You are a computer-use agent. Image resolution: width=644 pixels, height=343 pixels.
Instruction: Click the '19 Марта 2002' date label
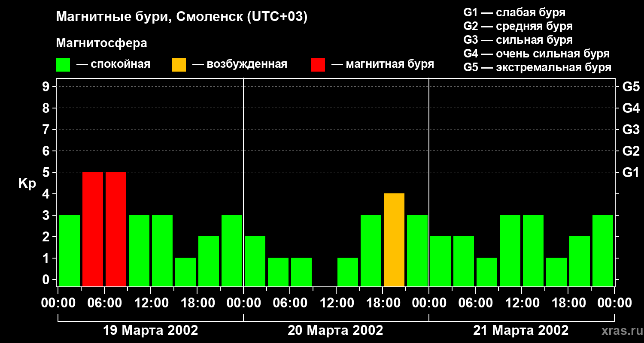click(x=151, y=331)
